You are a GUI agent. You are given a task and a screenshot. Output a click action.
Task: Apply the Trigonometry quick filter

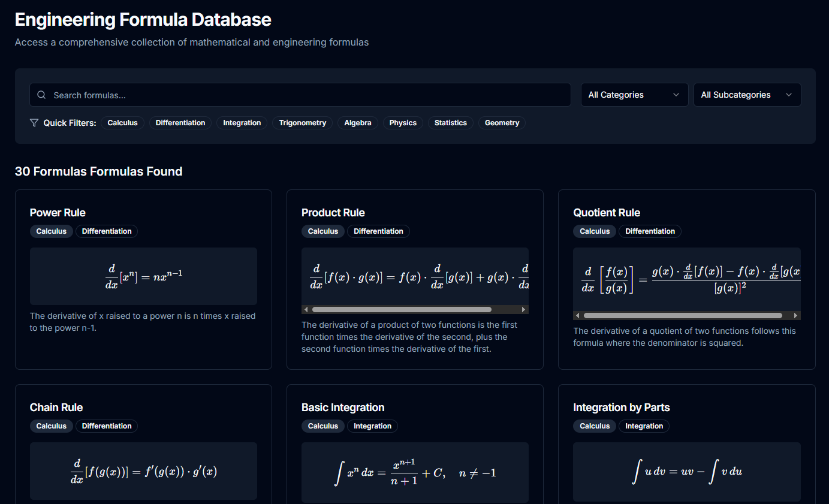[302, 122]
